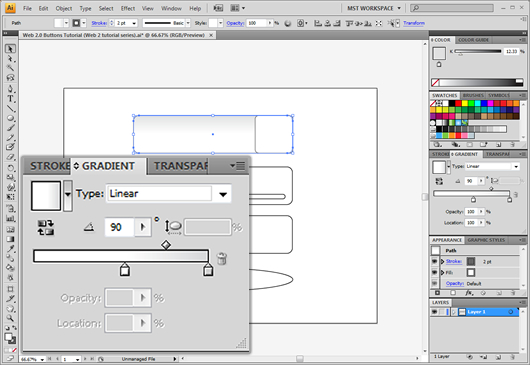The image size is (530, 365).
Task: Select the Mesh tool
Action: [10, 229]
